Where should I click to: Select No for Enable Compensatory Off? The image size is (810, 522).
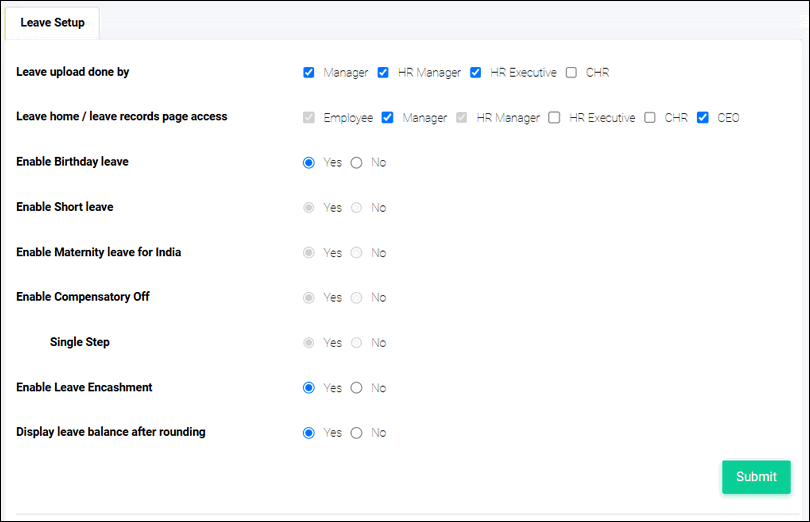click(356, 298)
